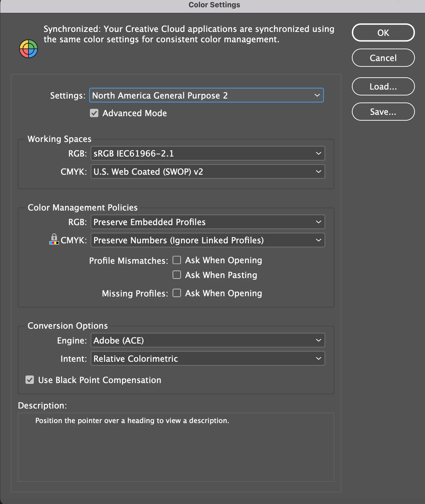The width and height of the screenshot is (425, 504).
Task: Uncheck the Advanced Mode checkbox
Action: point(94,113)
